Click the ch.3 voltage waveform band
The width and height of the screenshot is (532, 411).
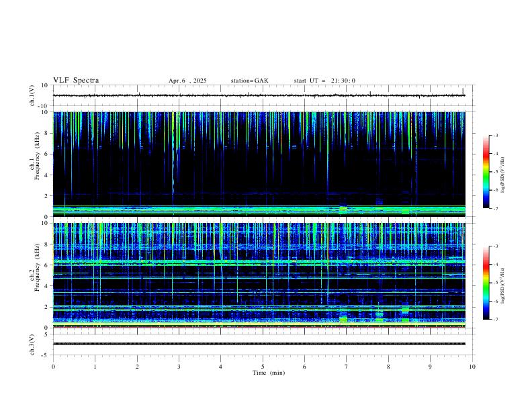259,344
